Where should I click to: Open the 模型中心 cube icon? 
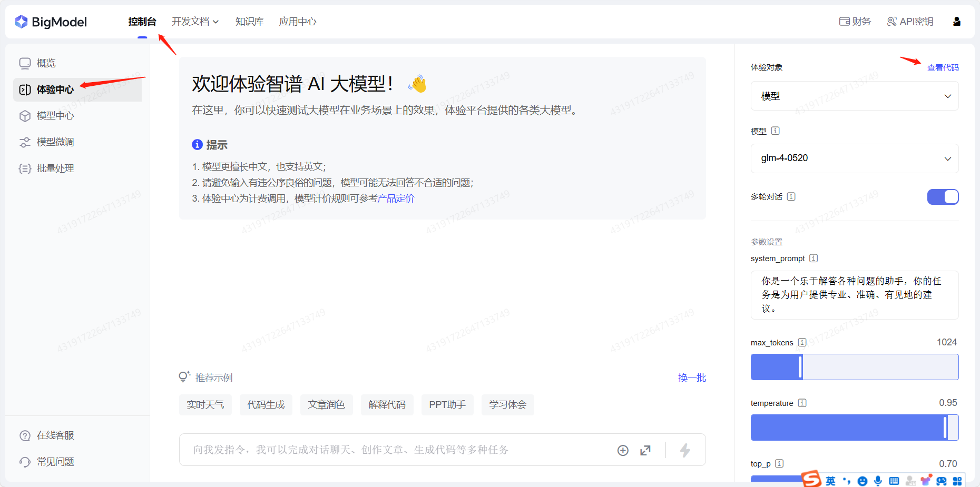tap(25, 116)
